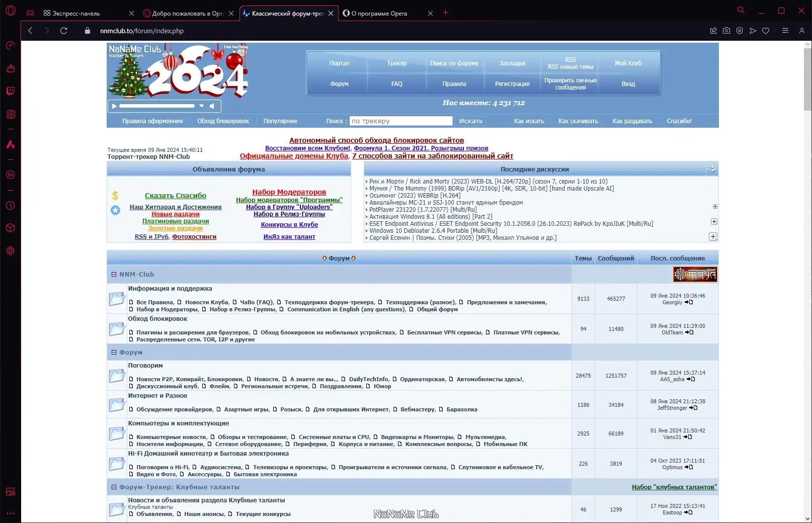Open the Aria AI sidebar icon

coord(11,144)
